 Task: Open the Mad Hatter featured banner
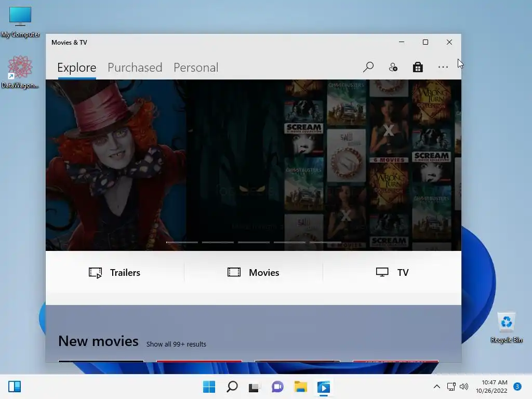[116, 165]
